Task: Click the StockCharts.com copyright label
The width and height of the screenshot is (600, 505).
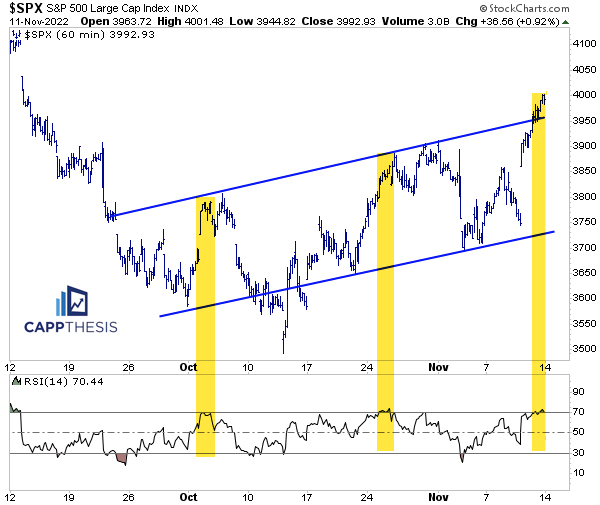Action: [x=524, y=8]
